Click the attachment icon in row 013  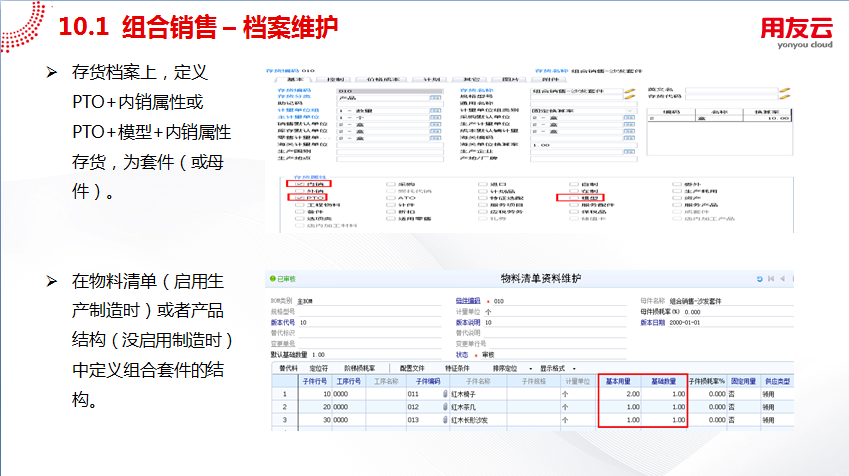click(x=446, y=420)
